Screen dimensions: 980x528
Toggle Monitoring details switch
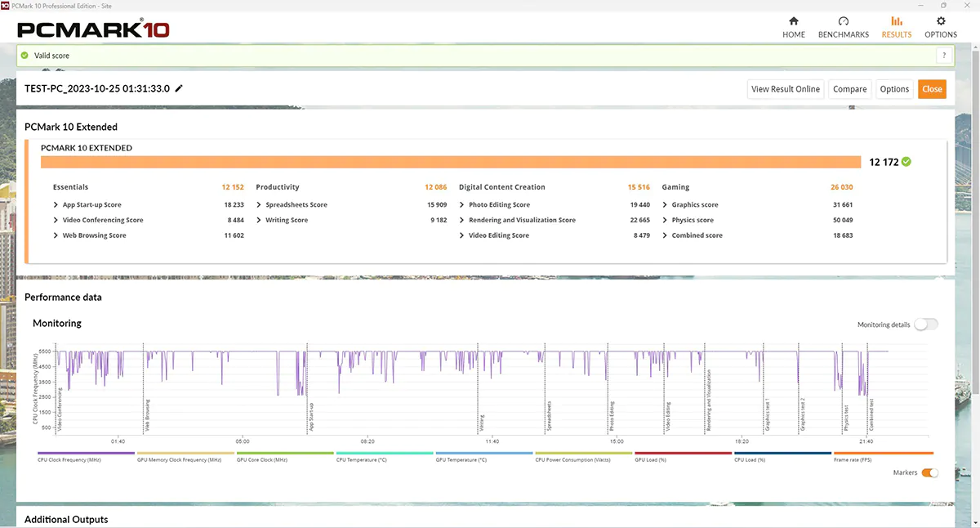coord(926,324)
